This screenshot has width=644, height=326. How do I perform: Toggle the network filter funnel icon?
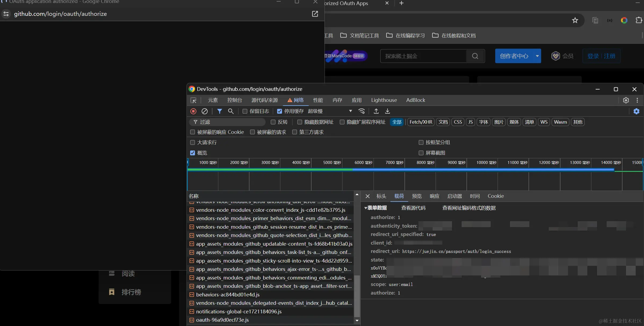tap(219, 111)
